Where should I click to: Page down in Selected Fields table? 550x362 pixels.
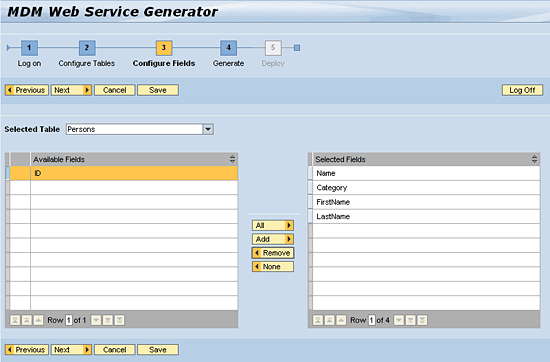pyautogui.click(x=410, y=320)
